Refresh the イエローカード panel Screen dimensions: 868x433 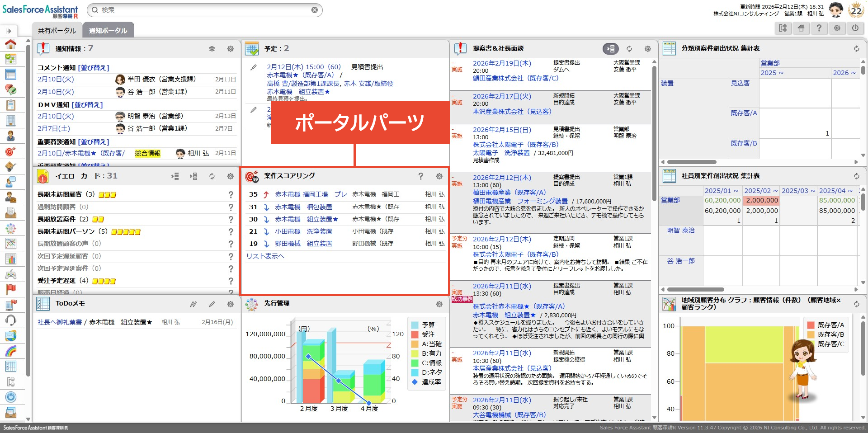pyautogui.click(x=212, y=176)
